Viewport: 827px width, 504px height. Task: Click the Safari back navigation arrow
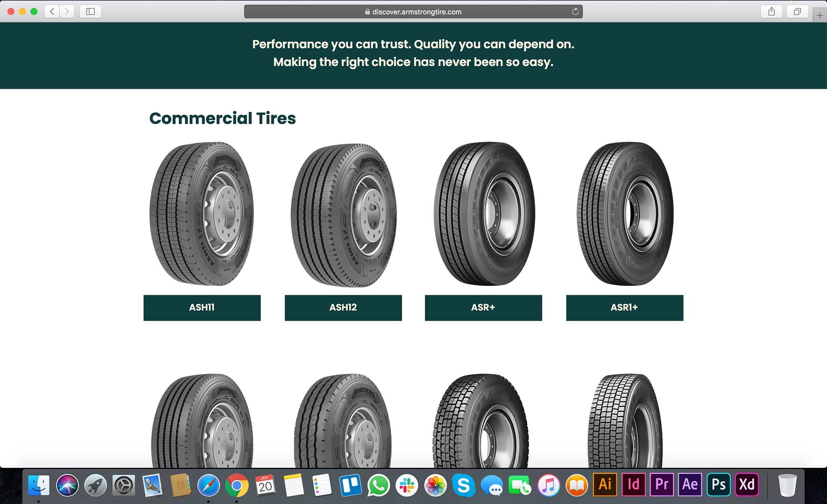52,12
